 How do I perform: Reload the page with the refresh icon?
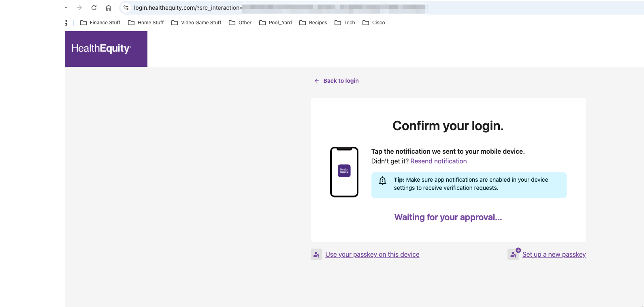[x=94, y=8]
